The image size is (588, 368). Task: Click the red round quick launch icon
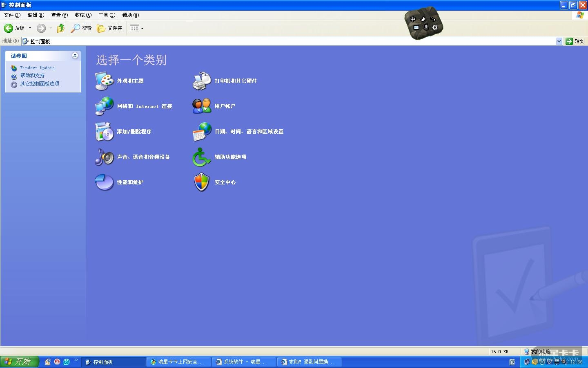(57, 362)
